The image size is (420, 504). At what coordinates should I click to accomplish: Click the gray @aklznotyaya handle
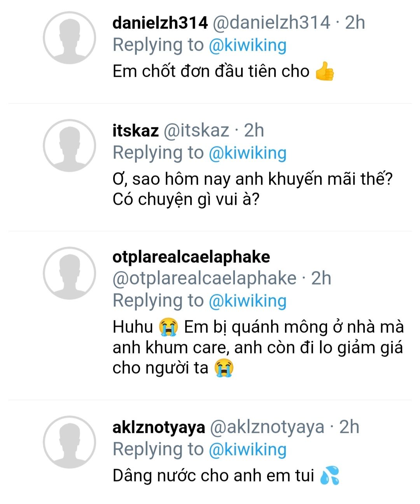tap(267, 427)
